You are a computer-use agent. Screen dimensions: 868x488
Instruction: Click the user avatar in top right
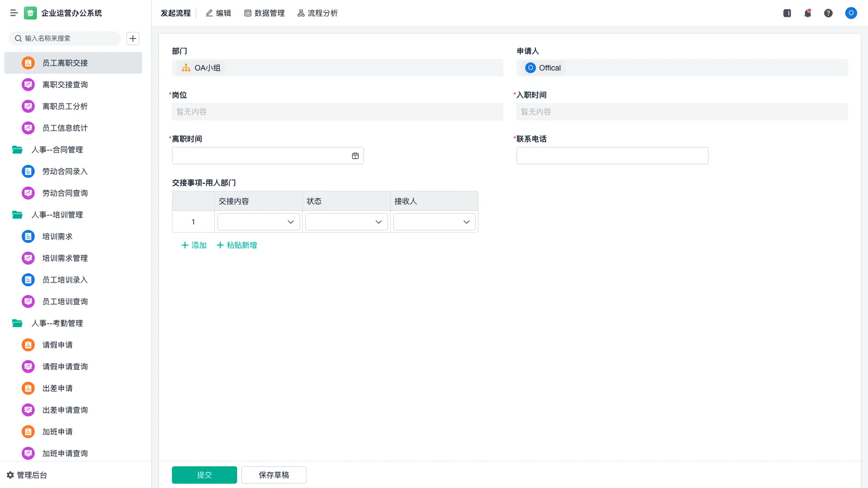pos(851,13)
